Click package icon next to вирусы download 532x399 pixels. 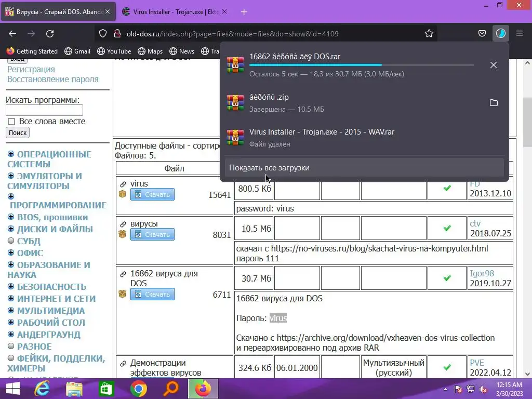123,234
